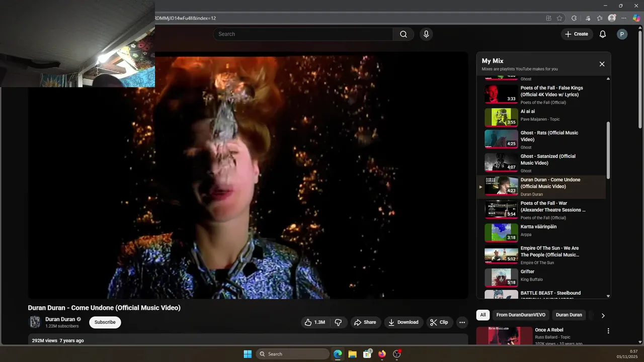644x362 pixels.
Task: Play Once A Rebel recommended video thumbnail
Action: click(x=504, y=336)
